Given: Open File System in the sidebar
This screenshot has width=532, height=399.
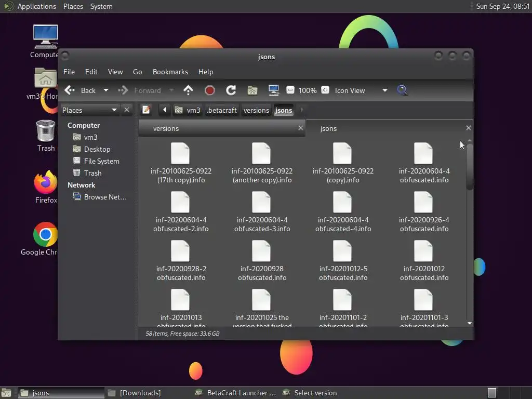Looking at the screenshot, I should [x=101, y=161].
